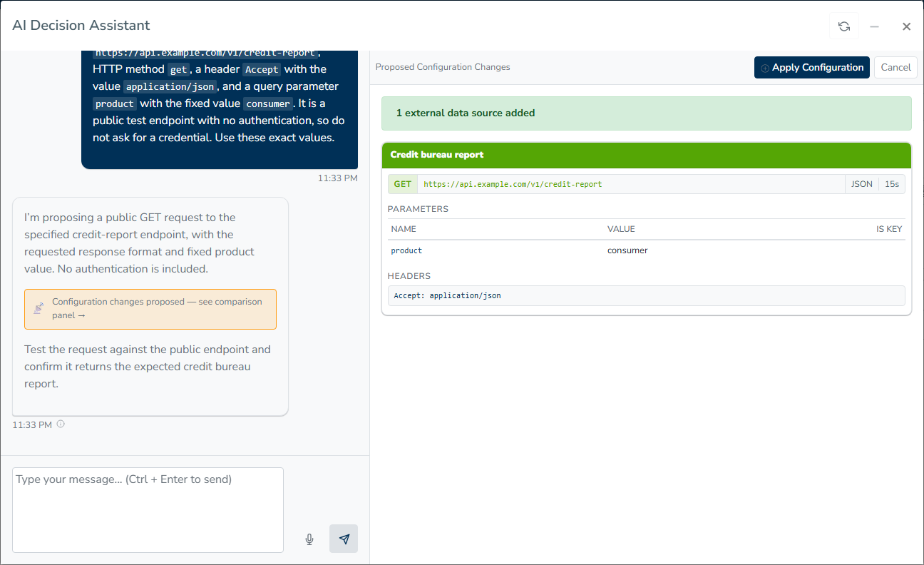Click the Apply Configuration button
The width and height of the screenshot is (924, 565).
coord(812,67)
